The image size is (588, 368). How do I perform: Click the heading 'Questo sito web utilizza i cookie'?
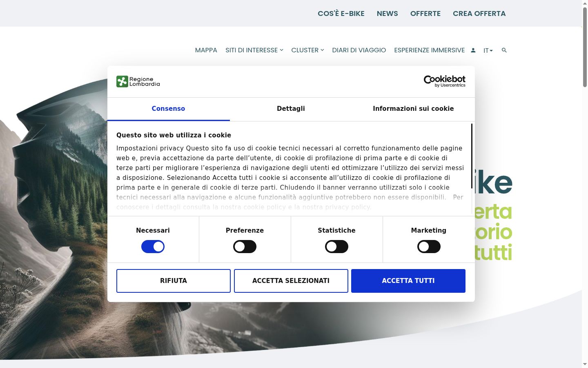tap(174, 135)
